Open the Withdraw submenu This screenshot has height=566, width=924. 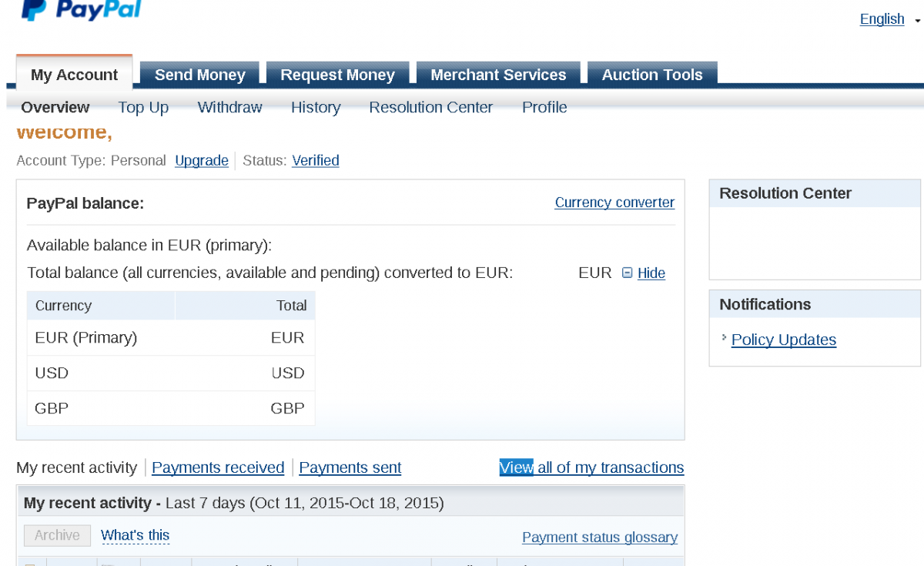point(230,107)
